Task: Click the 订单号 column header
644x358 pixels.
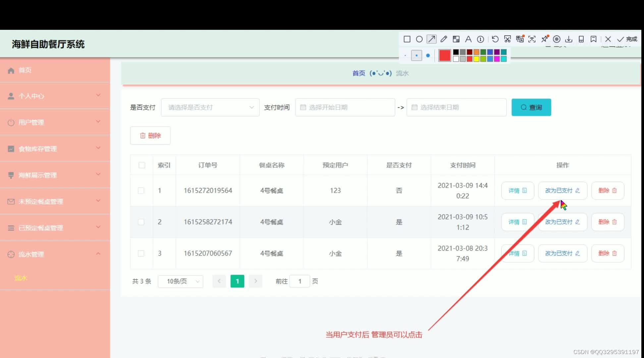Action: (208, 165)
